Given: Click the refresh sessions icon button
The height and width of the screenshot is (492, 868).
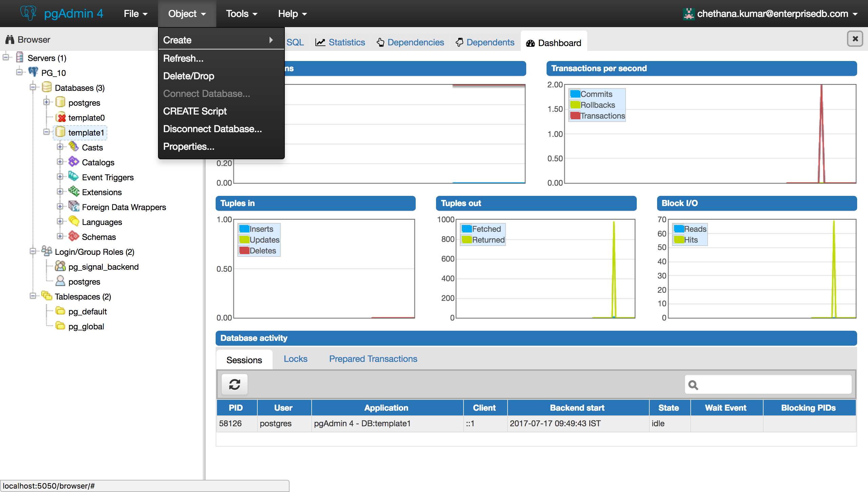Looking at the screenshot, I should [234, 384].
